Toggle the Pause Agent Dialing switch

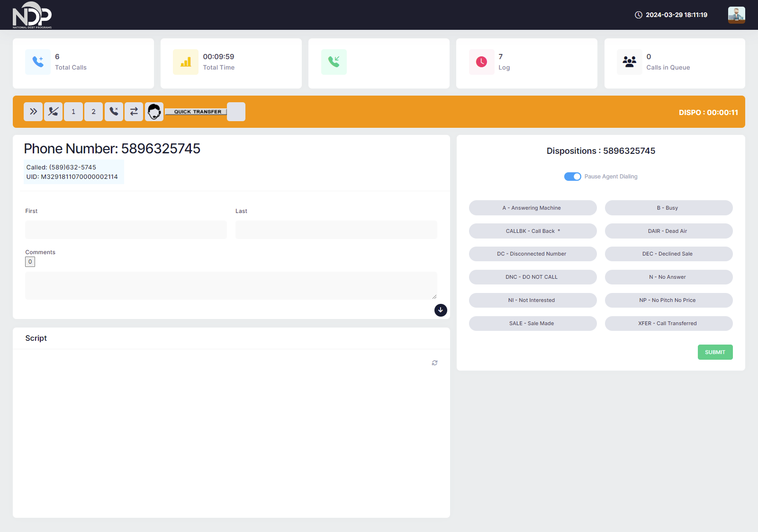pyautogui.click(x=572, y=177)
